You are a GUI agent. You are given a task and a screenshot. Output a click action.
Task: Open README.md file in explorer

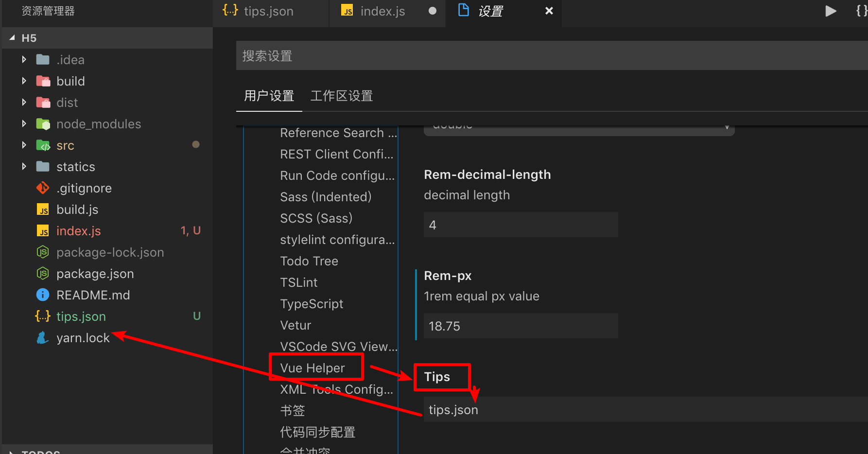pyautogui.click(x=93, y=295)
